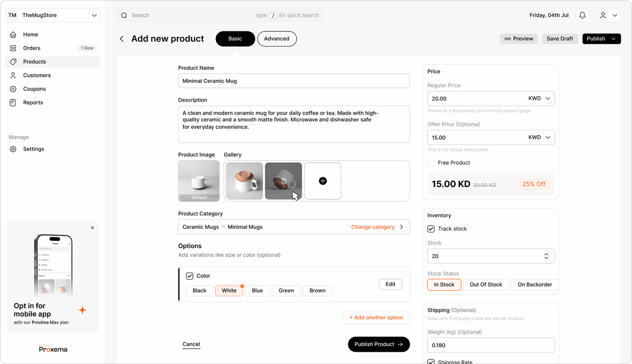Click the search magnifier icon
Viewport: 632px width, 364px height.
coord(124,15)
